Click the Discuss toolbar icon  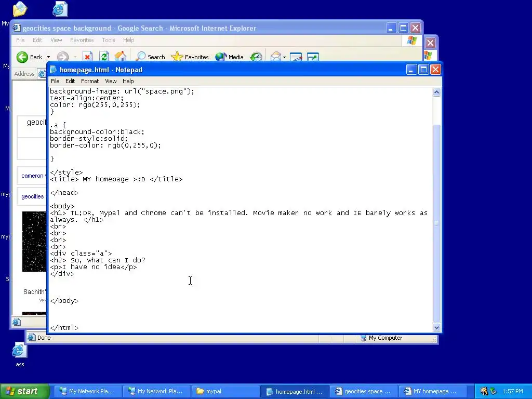[x=313, y=57]
